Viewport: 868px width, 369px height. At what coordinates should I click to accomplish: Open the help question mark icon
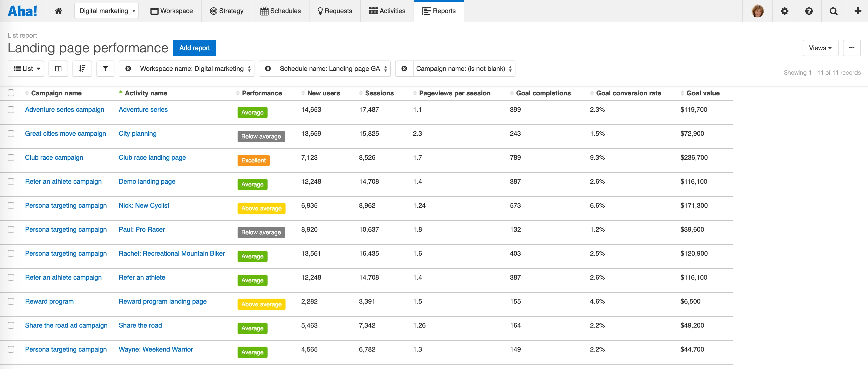pos(809,11)
